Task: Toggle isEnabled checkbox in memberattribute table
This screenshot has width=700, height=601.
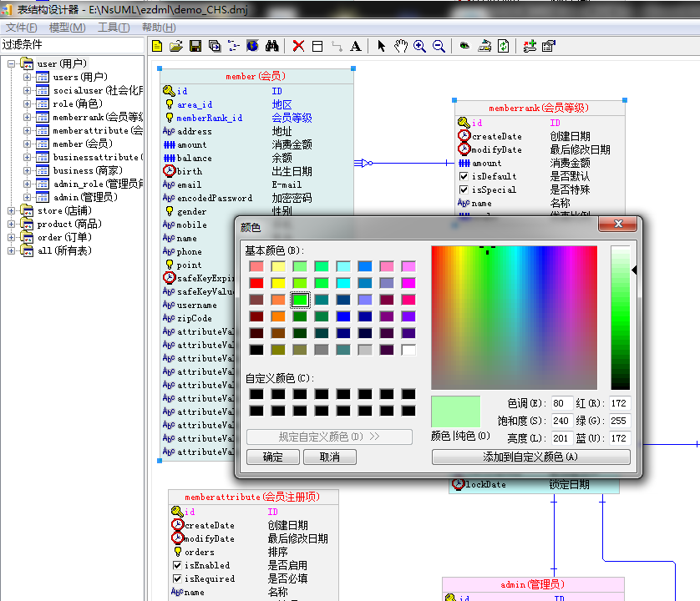Action: [177, 565]
